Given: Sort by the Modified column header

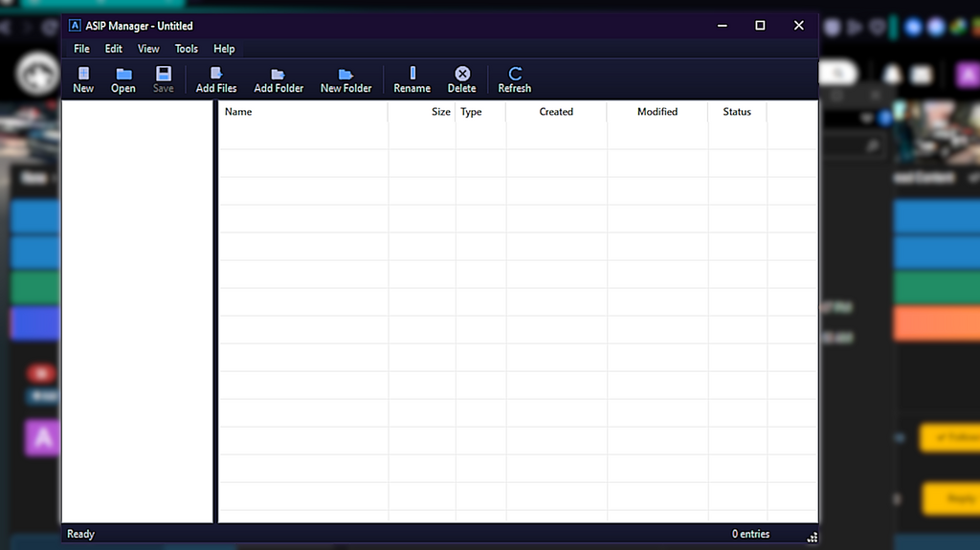Looking at the screenshot, I should coord(657,112).
